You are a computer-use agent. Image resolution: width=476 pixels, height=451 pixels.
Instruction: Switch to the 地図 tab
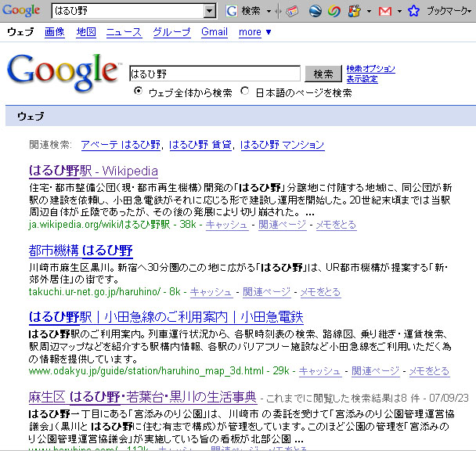[86, 32]
